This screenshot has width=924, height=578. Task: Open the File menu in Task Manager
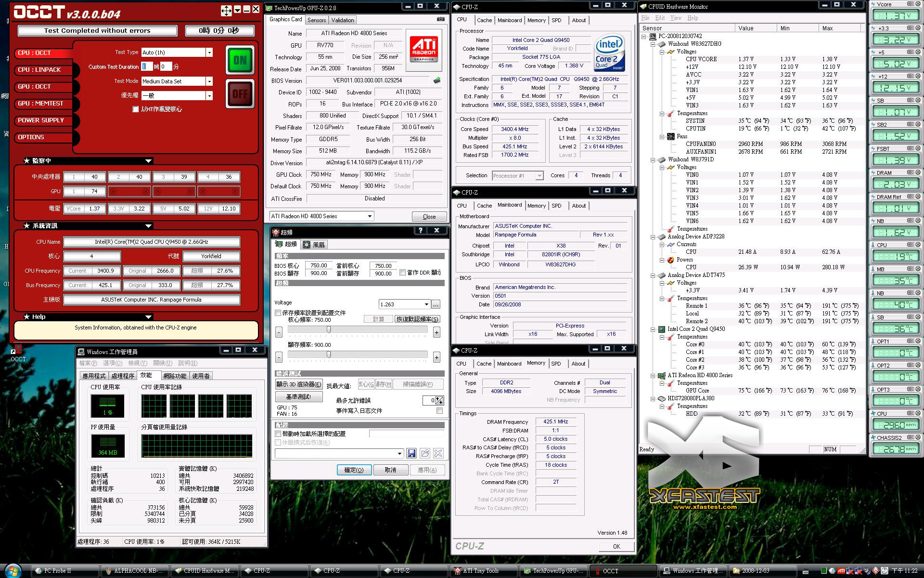pyautogui.click(x=88, y=363)
